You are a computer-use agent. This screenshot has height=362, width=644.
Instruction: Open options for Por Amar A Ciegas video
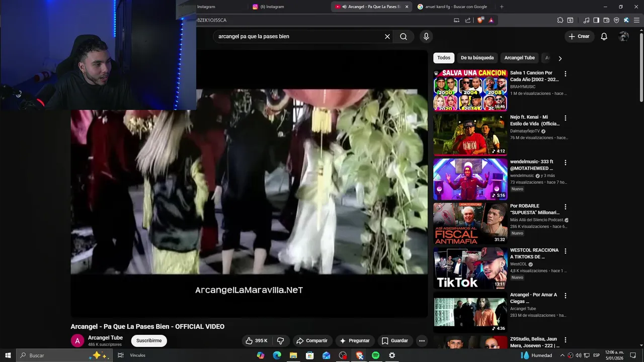[x=565, y=296]
